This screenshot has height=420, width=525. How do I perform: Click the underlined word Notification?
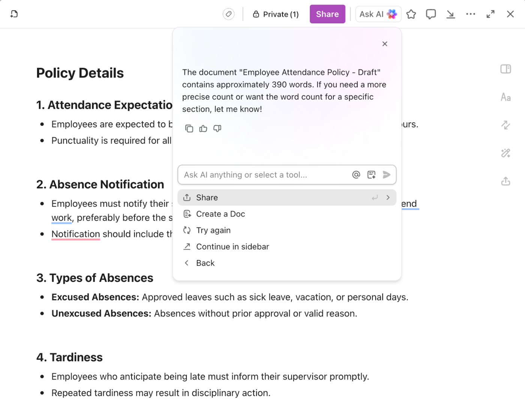(76, 234)
